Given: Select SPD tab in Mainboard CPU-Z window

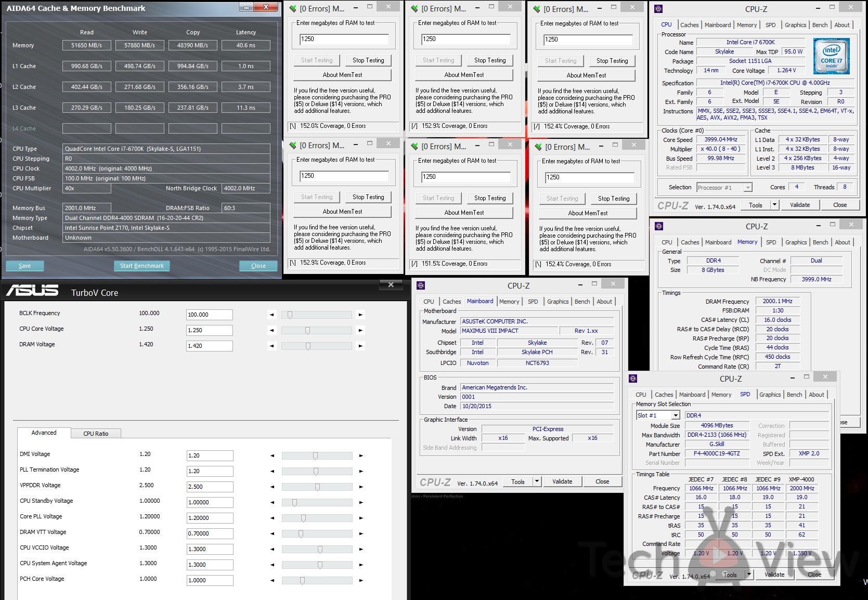Looking at the screenshot, I should pyautogui.click(x=533, y=302).
